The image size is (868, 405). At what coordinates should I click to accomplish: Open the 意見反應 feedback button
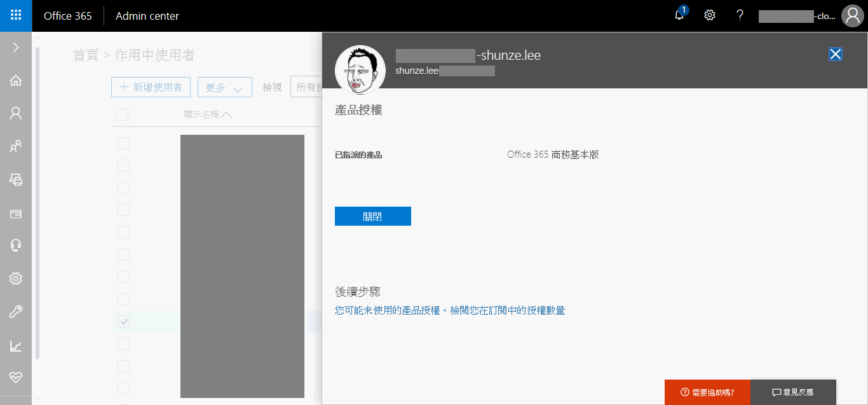coord(793,392)
